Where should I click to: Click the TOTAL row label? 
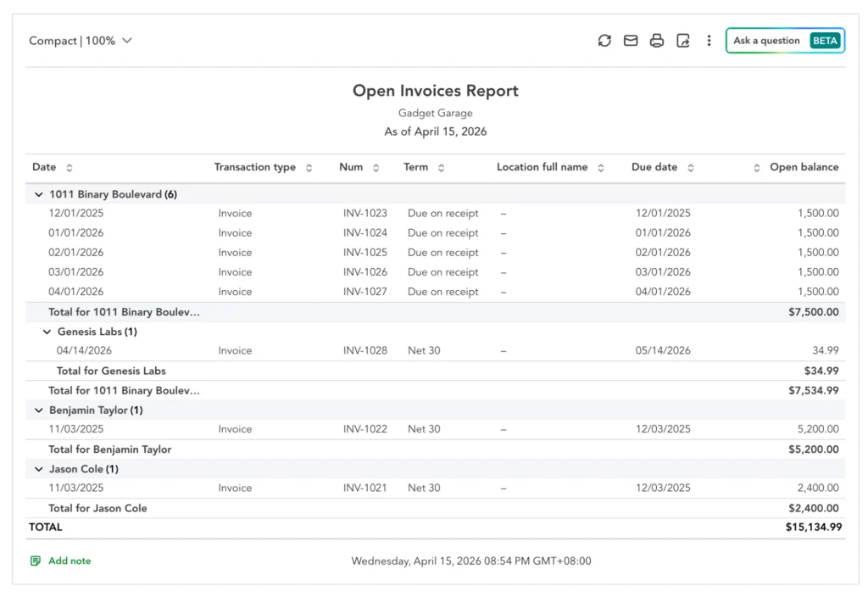point(46,528)
